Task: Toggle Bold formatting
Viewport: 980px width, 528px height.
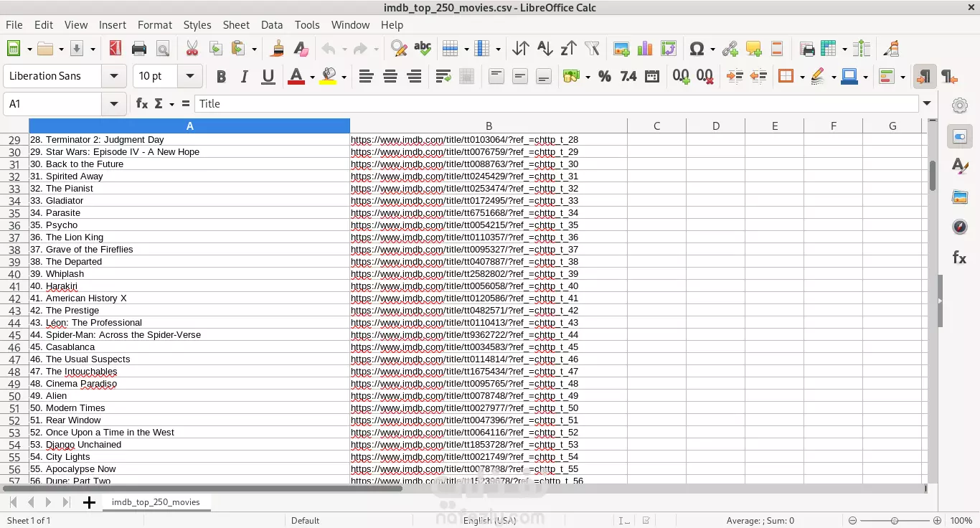Action: coord(221,76)
